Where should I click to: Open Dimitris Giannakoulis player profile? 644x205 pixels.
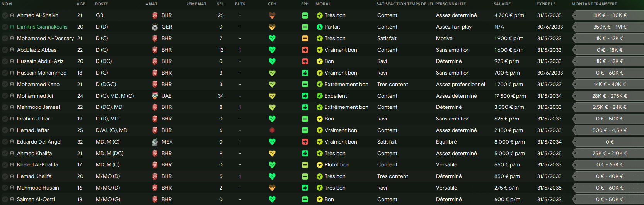pyautogui.click(x=42, y=27)
